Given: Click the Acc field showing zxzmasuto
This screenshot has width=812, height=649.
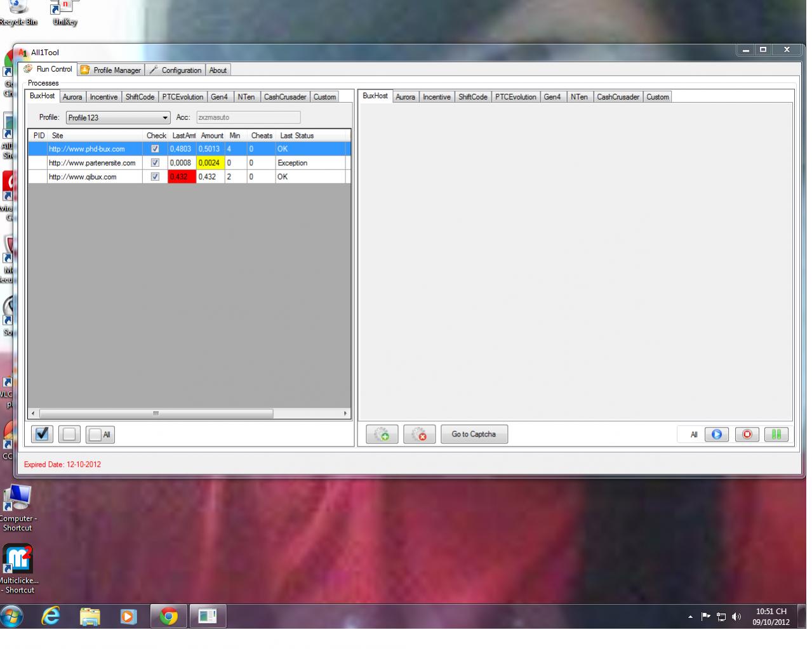Looking at the screenshot, I should [248, 117].
